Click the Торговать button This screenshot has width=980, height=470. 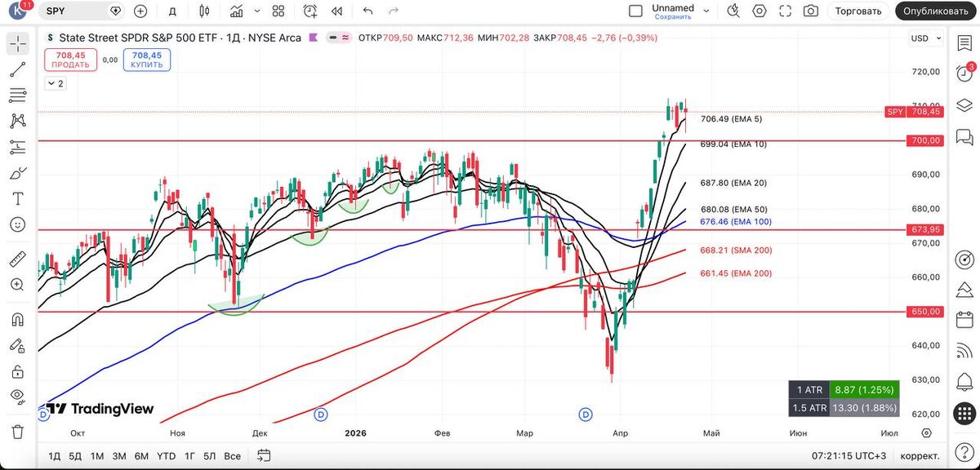point(858,11)
